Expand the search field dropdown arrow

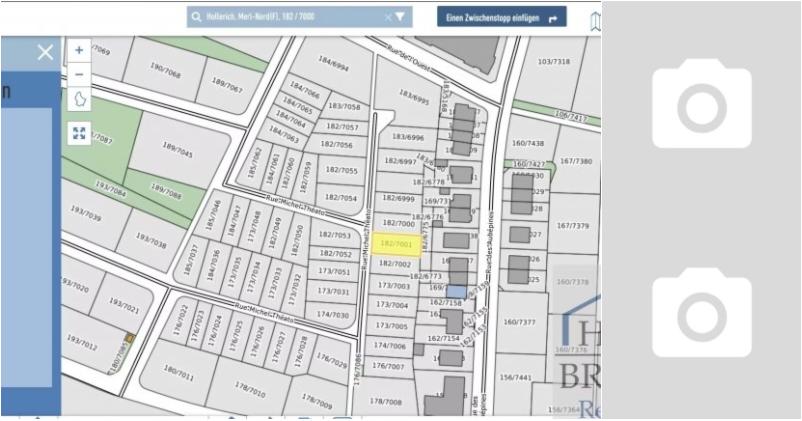tap(400, 17)
